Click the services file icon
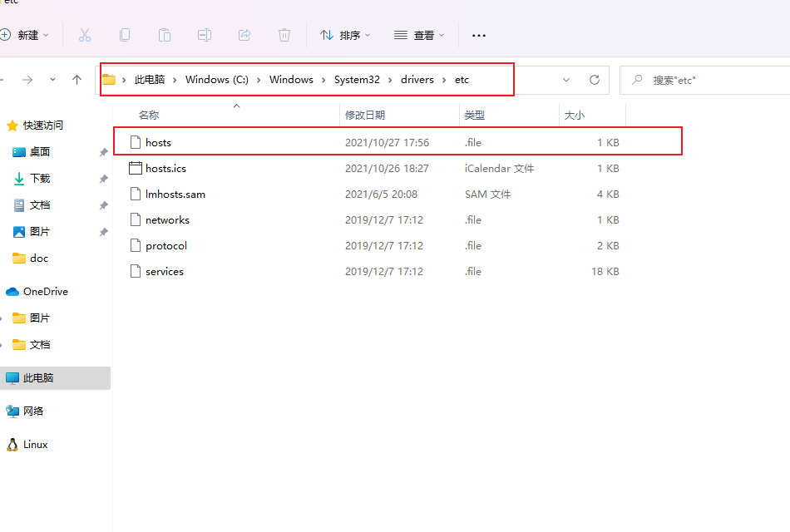790x532 pixels. point(135,271)
